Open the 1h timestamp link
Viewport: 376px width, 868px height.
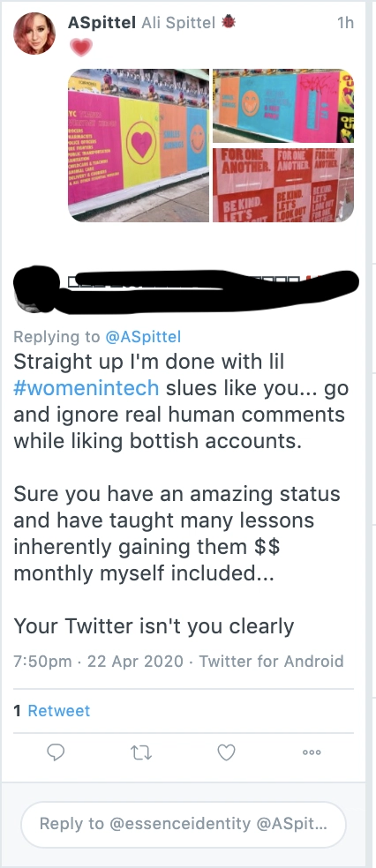click(x=345, y=23)
